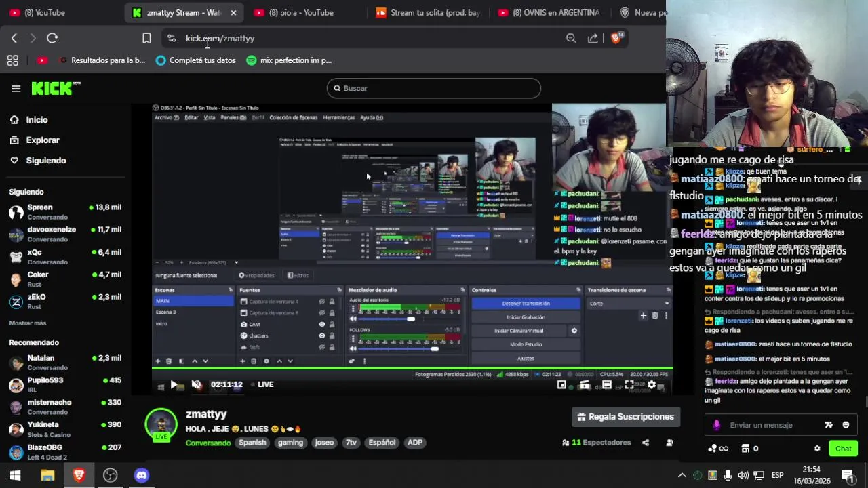Open davooxeneize channel in the sidebar
Screen dimensions: 868x488
tap(65, 234)
